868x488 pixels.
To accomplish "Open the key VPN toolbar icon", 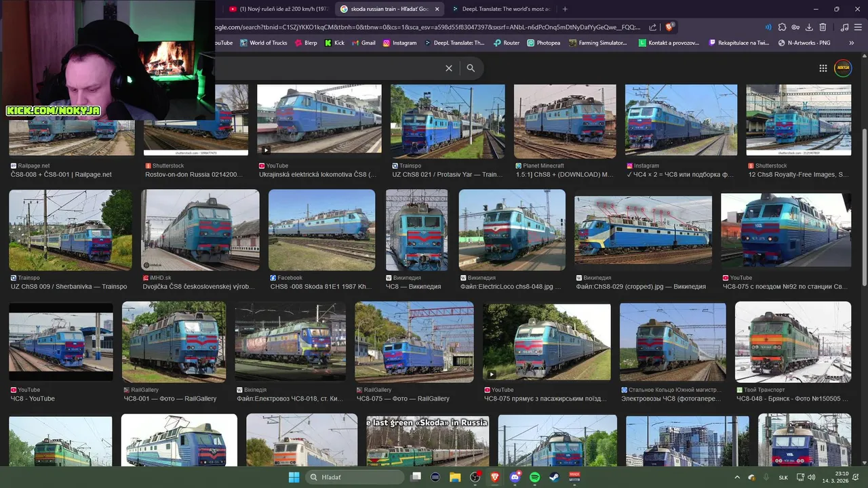I will tap(795, 27).
